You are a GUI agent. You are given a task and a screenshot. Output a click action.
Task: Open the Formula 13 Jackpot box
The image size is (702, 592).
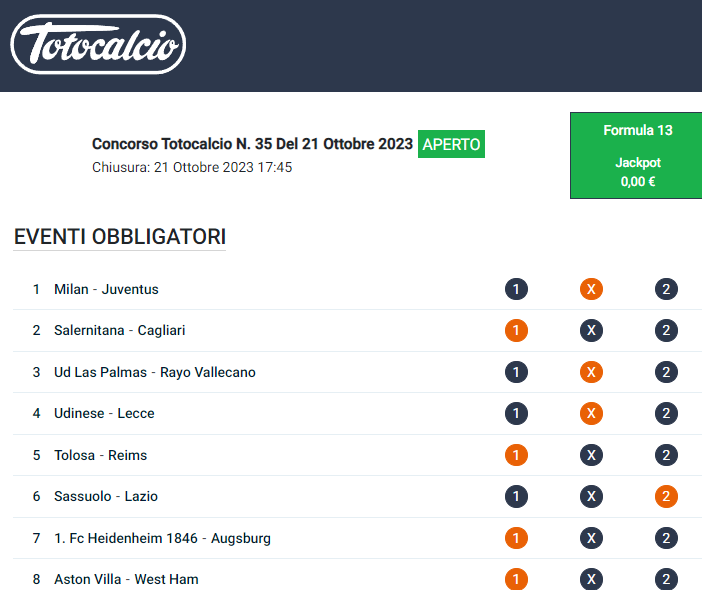(x=636, y=155)
